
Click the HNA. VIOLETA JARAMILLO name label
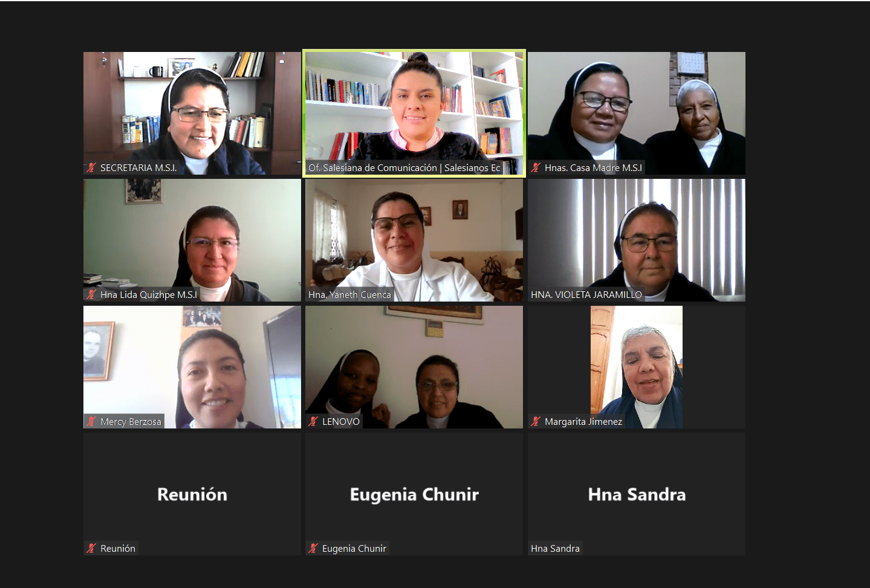[x=586, y=295]
